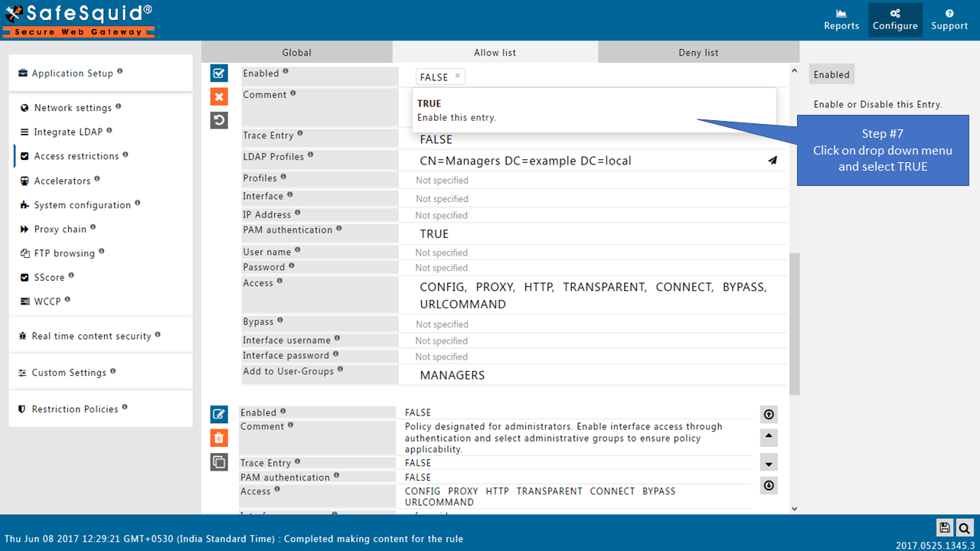Cancel editing with the orange X icon
Screen dimensions: 980x551
coord(219,96)
